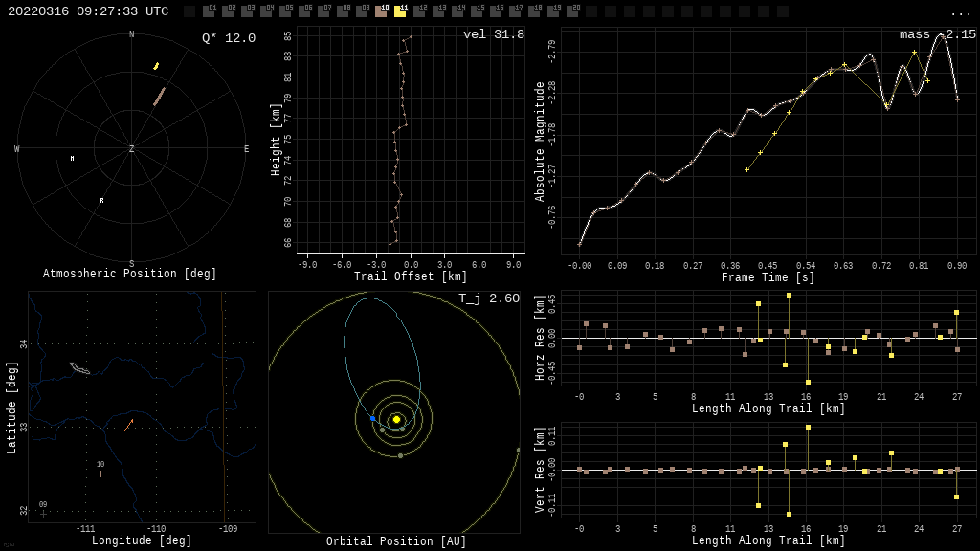
Task: Click station 10 cross marker on map
Action: tap(100, 474)
